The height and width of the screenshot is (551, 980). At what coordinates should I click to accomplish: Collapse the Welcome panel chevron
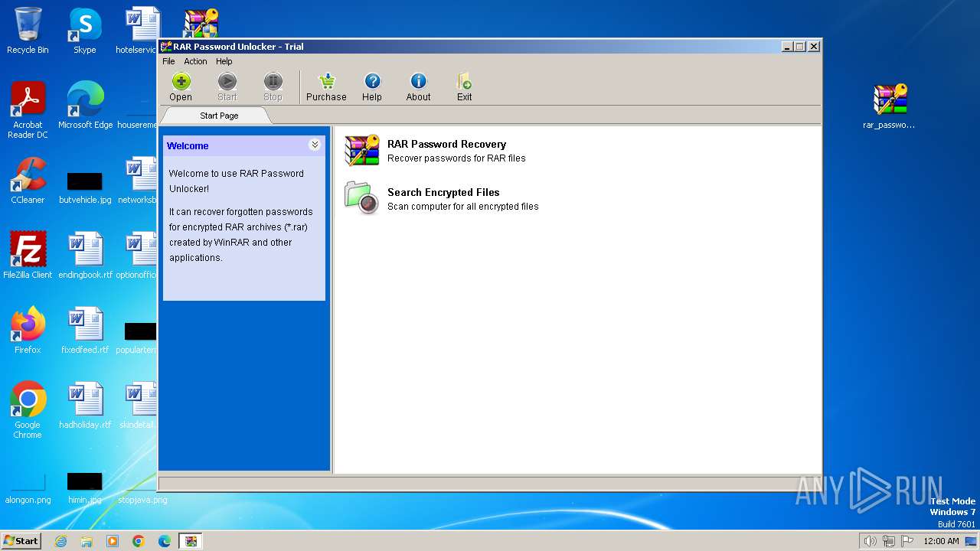(315, 145)
